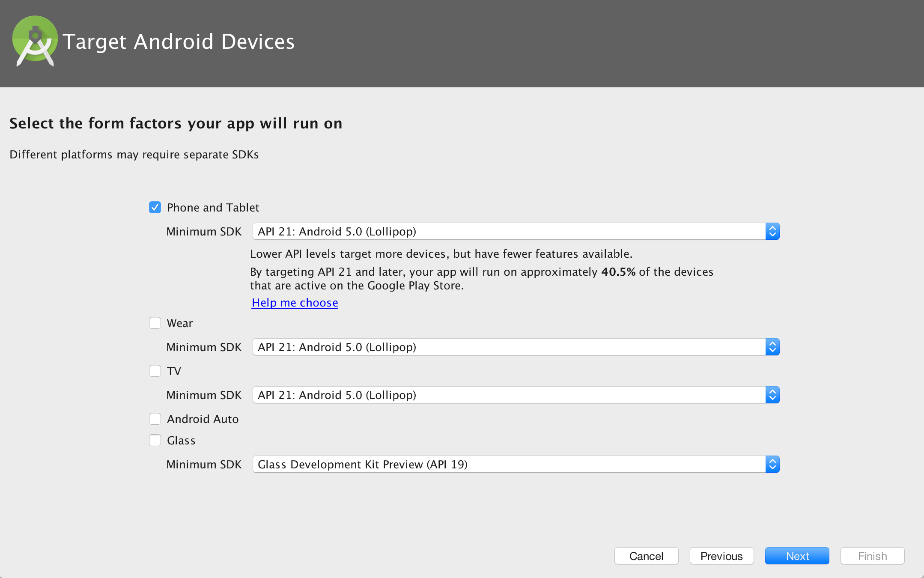Screen dimensions: 924x578
Task: Open the Wear Minimum SDK dropdown
Action: click(x=516, y=347)
